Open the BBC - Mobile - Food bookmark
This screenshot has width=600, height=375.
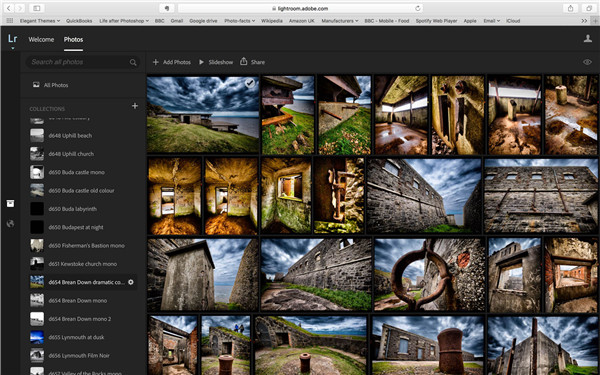click(386, 21)
